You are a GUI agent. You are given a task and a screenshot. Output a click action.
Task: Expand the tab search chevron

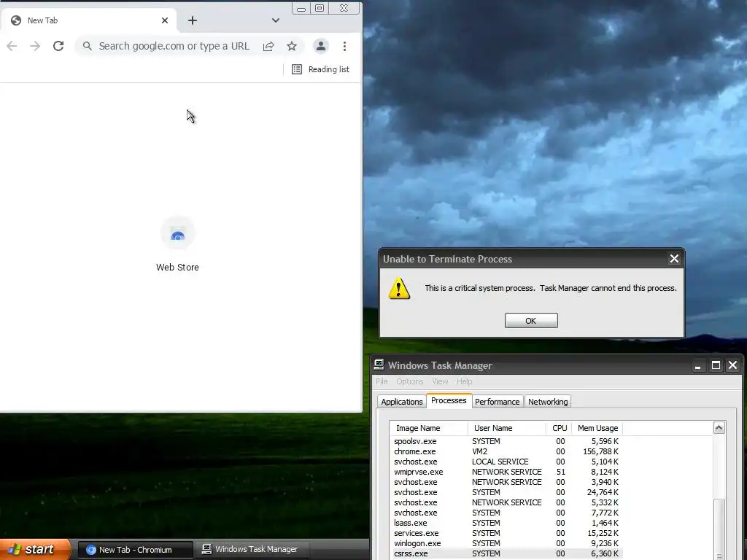(275, 20)
